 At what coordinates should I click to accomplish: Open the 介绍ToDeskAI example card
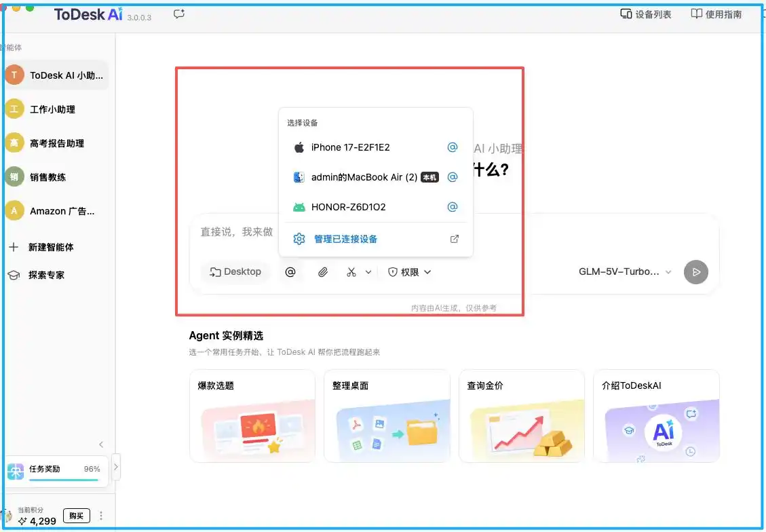point(656,416)
